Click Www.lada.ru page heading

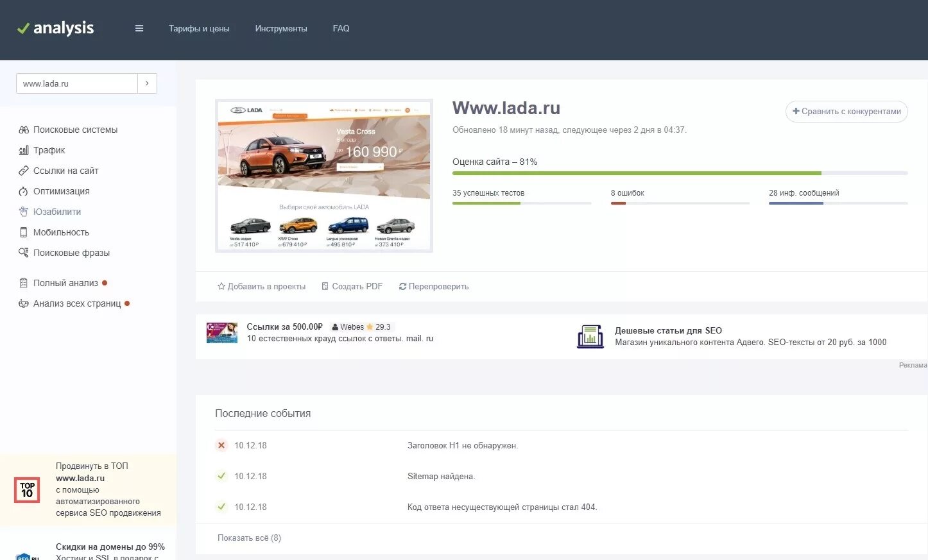(x=506, y=108)
